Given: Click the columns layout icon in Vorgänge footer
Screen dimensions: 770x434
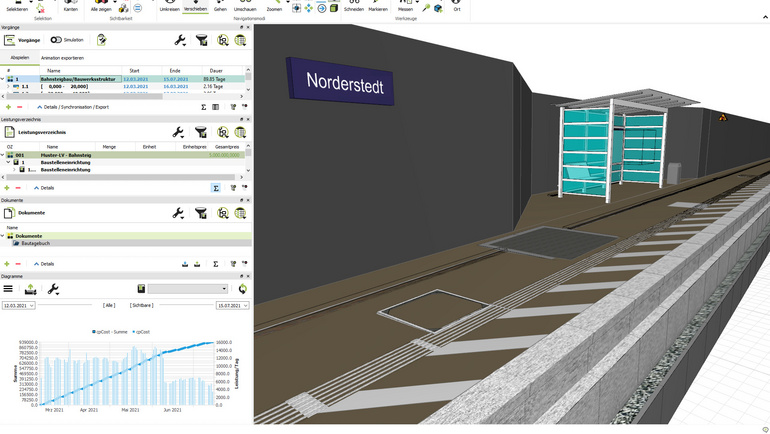Looking at the screenshot, I should (216, 107).
